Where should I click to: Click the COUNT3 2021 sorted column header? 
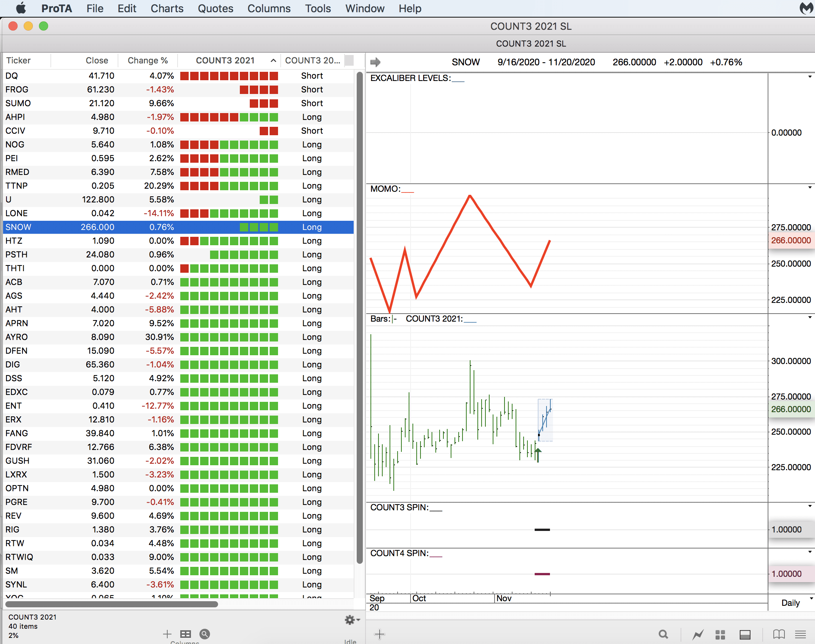(x=225, y=60)
